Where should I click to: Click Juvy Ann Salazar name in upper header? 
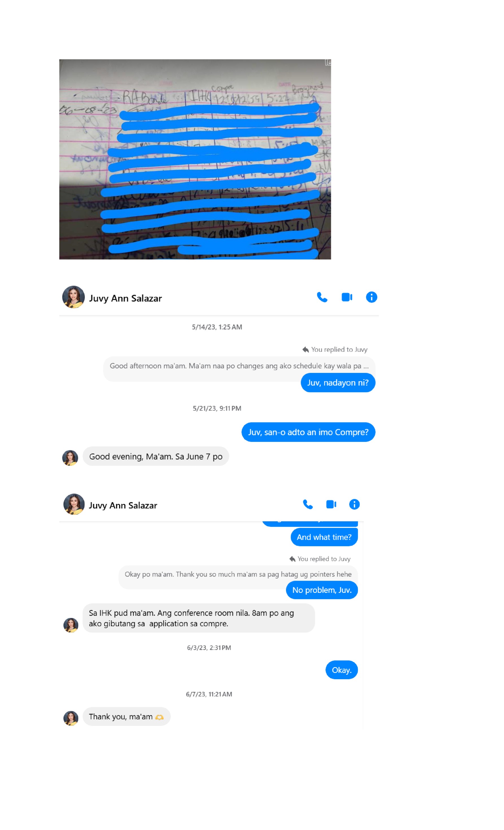pyautogui.click(x=125, y=298)
